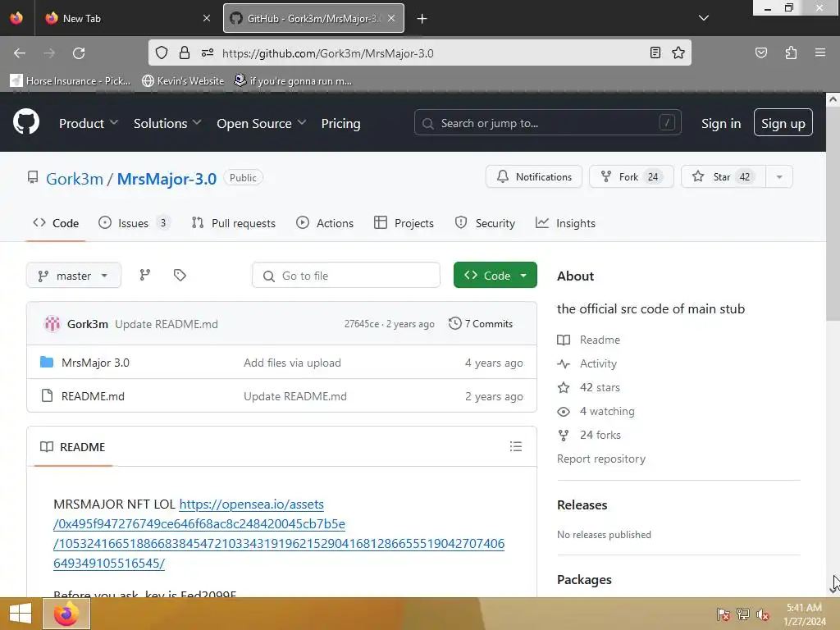Viewport: 840px width, 630px height.
Task: Close the New Tab tab
Action: click(x=207, y=18)
